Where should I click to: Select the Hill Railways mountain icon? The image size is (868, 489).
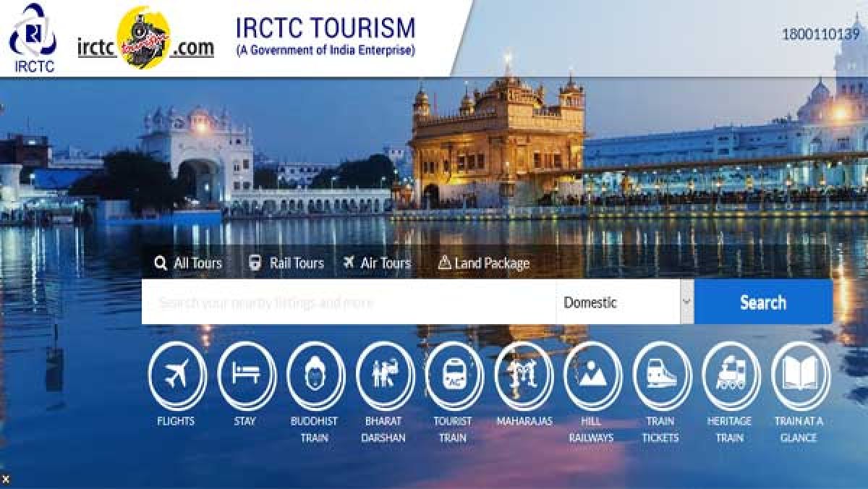click(x=592, y=375)
